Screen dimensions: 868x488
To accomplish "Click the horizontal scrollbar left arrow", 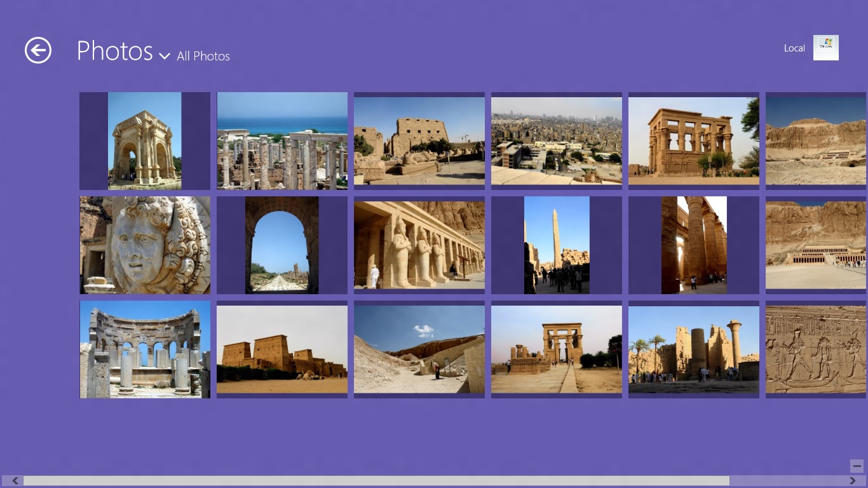I will (x=15, y=481).
